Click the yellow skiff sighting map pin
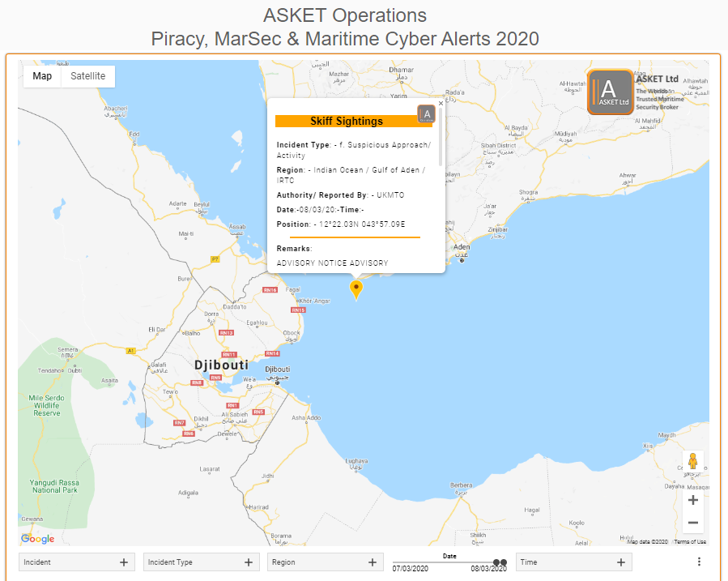 point(356,290)
